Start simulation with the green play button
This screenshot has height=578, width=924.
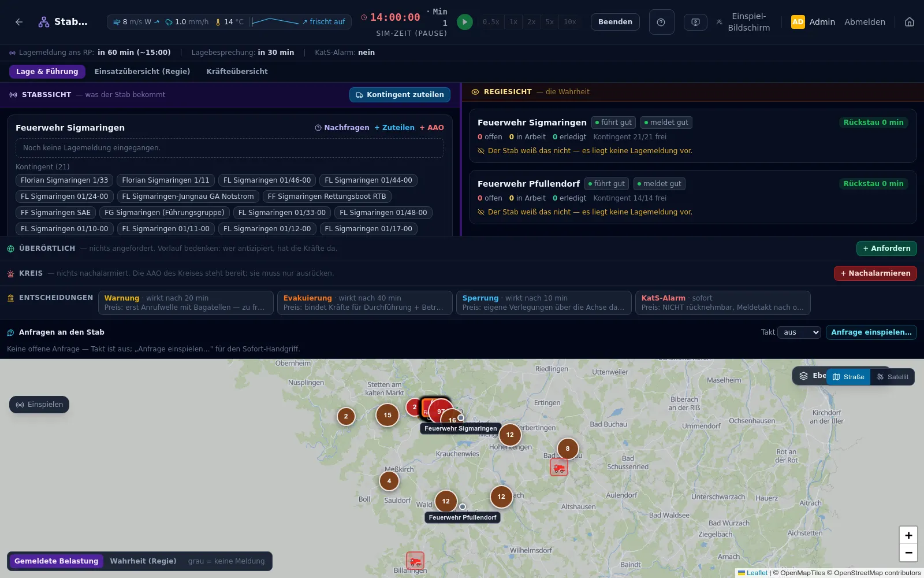[x=464, y=22]
